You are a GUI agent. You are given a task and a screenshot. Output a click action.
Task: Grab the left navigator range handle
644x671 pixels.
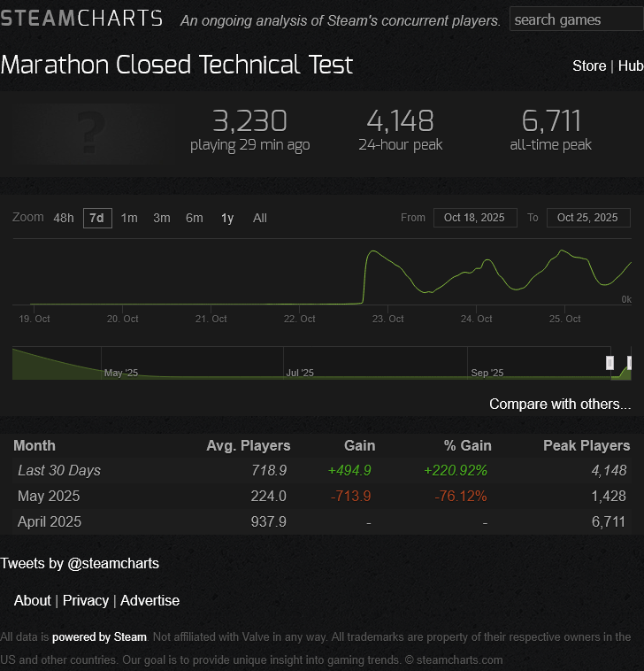[609, 363]
